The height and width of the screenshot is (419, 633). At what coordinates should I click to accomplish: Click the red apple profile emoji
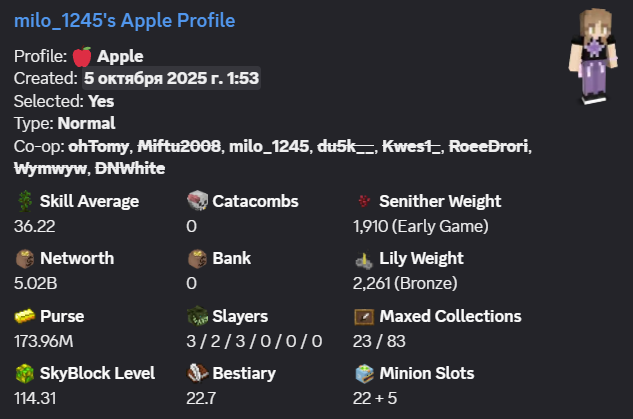tap(82, 56)
